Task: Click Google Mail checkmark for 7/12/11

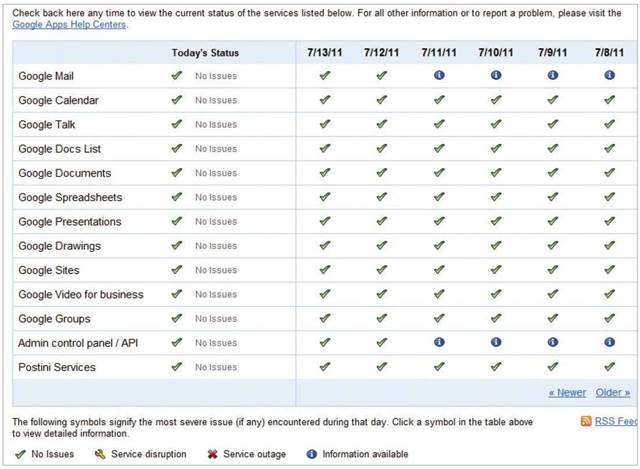Action: (382, 76)
